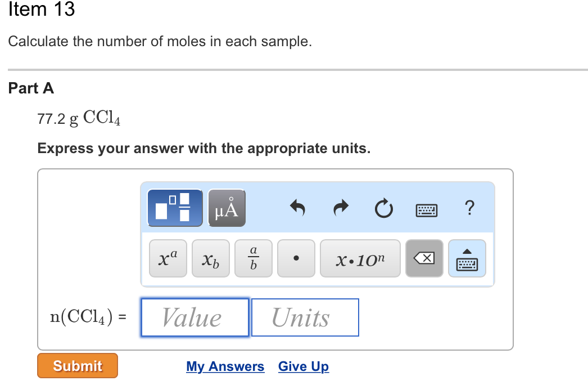Insert a subscript with the x_b button
The height and width of the screenshot is (385, 588).
tap(211, 258)
